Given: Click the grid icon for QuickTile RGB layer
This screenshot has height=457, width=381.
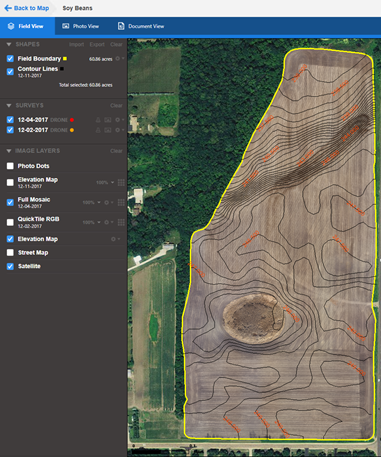Looking at the screenshot, I should click(121, 222).
